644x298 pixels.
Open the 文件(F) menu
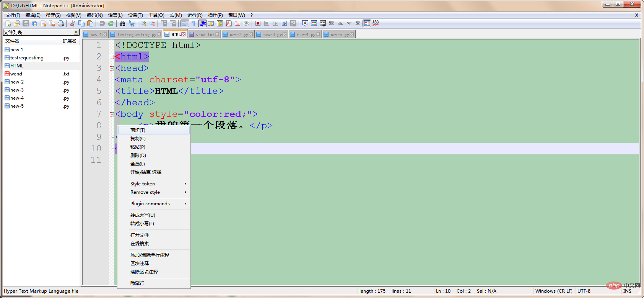[13, 15]
